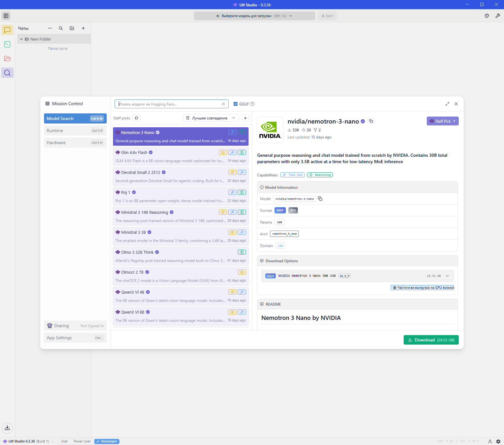Open the Лучшее совпадение sort dropdown

(x=211, y=118)
